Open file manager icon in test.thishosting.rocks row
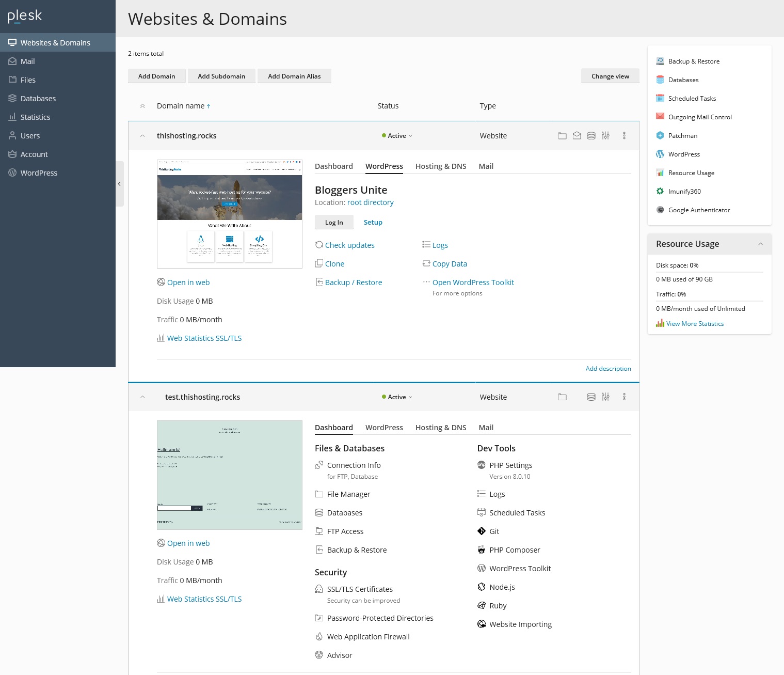The height and width of the screenshot is (675, 784). click(563, 397)
